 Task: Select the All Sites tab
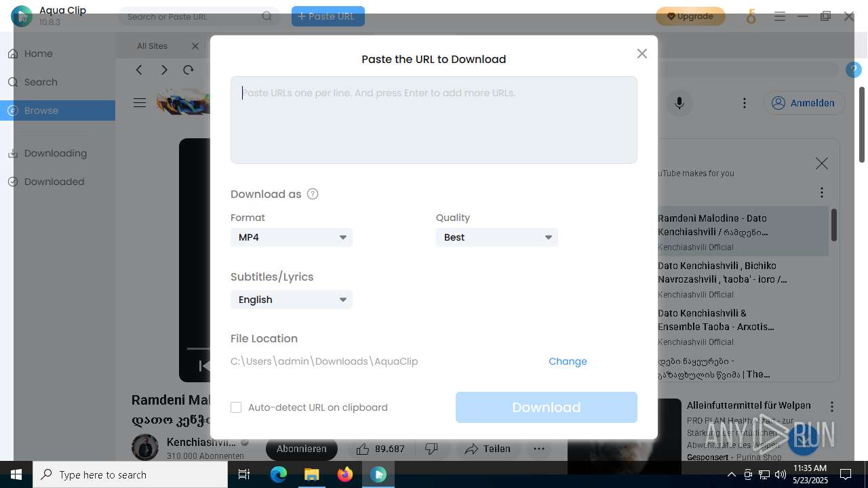[152, 46]
